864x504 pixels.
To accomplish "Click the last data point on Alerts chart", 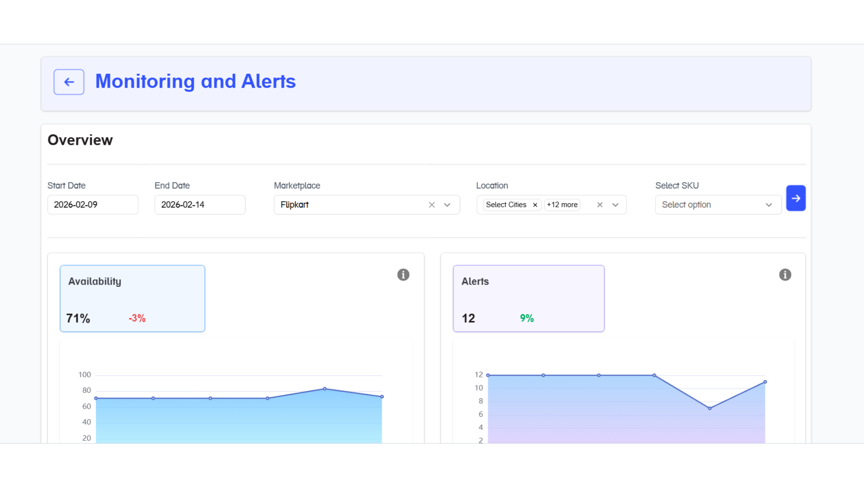I will [765, 382].
